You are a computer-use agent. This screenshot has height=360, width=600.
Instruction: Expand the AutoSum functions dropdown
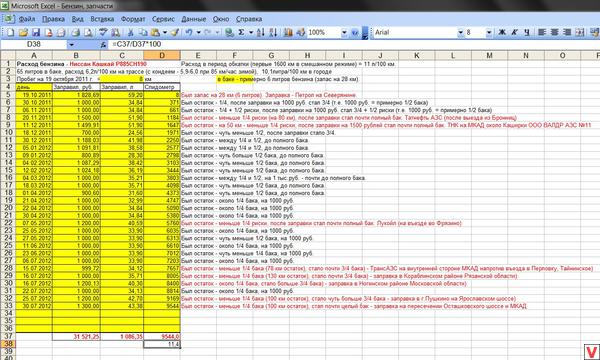tap(251, 33)
